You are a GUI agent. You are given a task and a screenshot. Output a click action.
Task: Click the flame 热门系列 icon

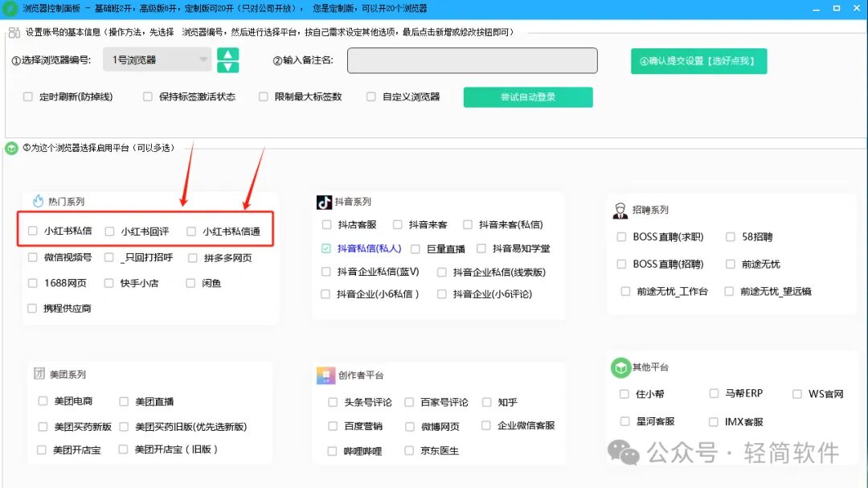(x=39, y=201)
